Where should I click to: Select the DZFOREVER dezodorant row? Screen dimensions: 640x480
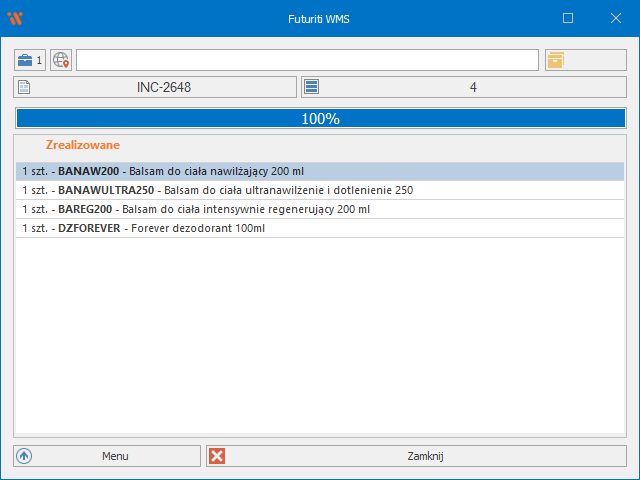[x=320, y=228]
